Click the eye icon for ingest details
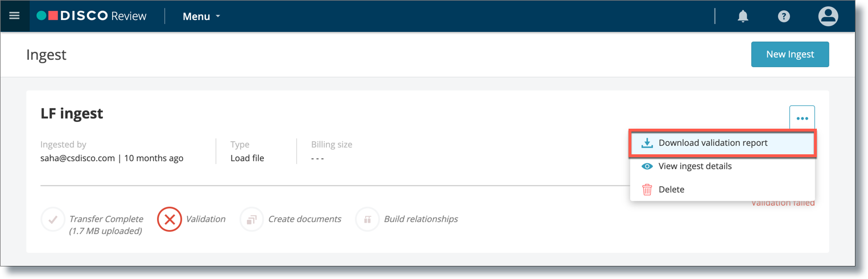 [647, 166]
